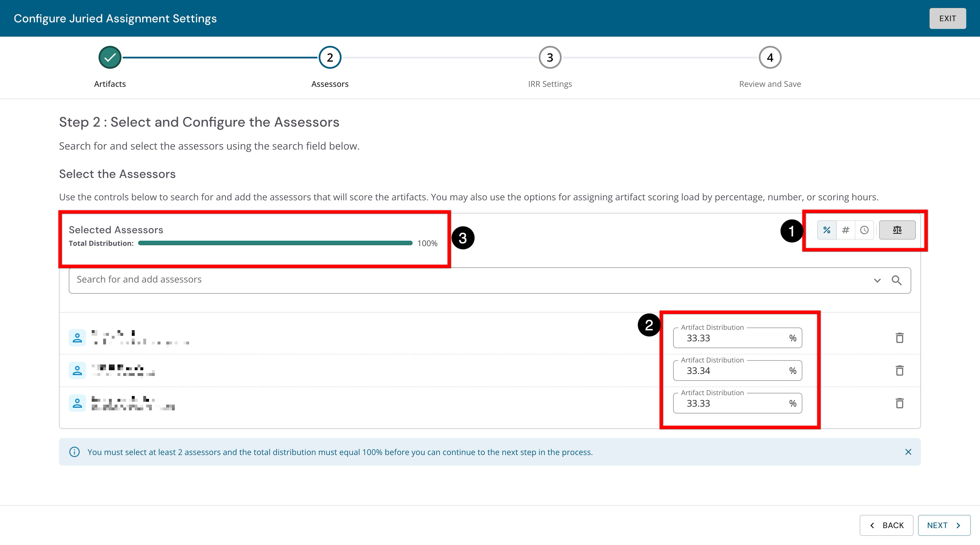Expand the assessor search dropdown chevron
This screenshot has height=545, width=980.
877,280
